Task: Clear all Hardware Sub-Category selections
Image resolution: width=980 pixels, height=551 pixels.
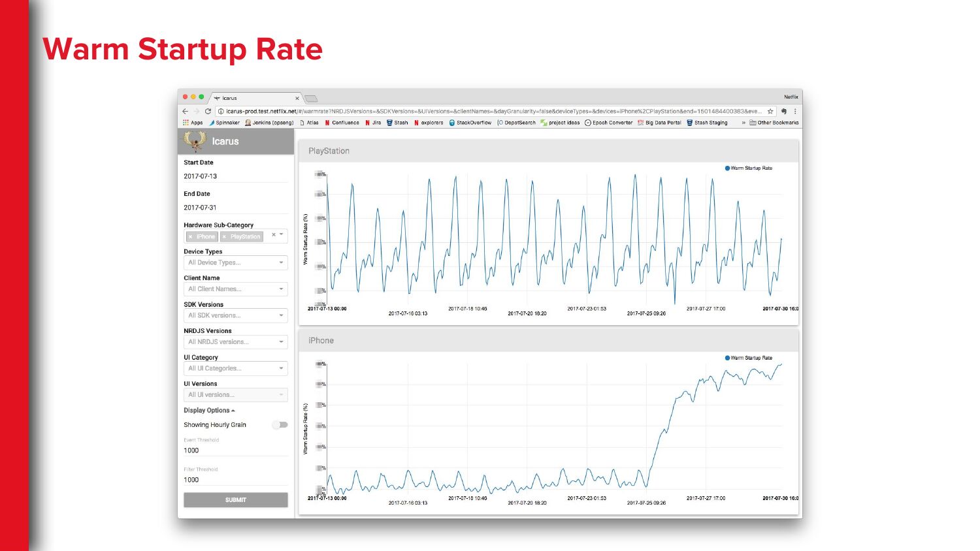Action: [x=274, y=234]
